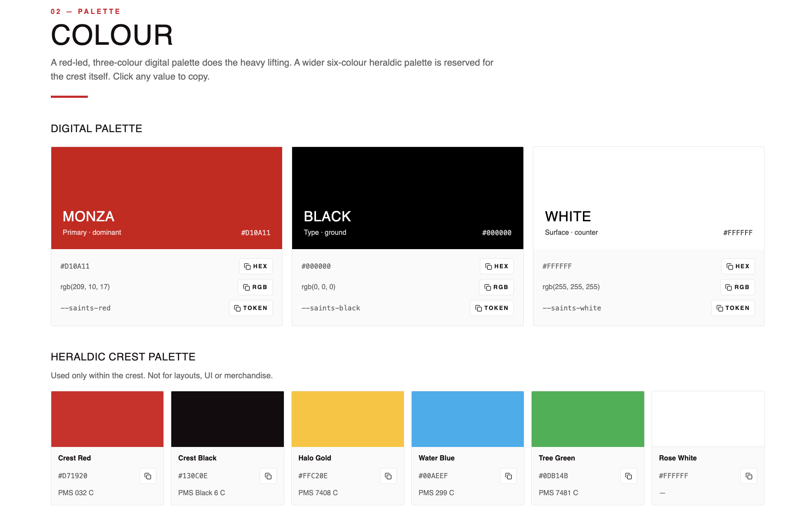The image size is (812, 520).
Task: Click copy icon for Halo Gold #FFC20E
Action: click(388, 476)
